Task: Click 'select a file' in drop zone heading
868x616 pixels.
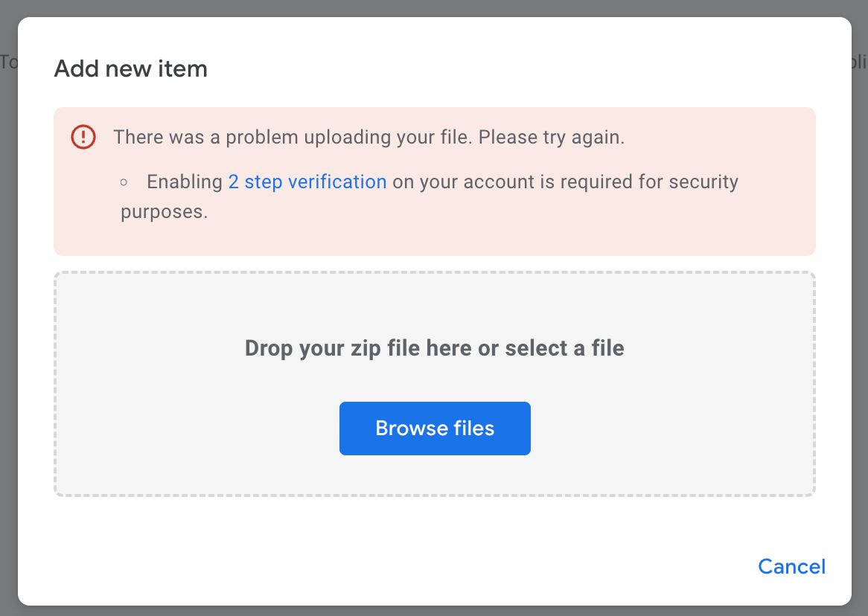Action: pos(564,347)
